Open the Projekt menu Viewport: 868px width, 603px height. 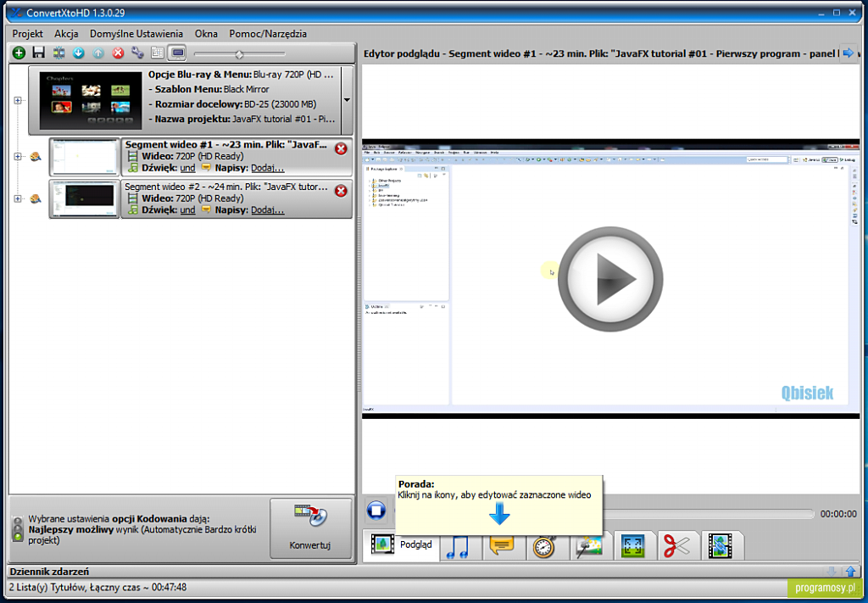(x=28, y=34)
